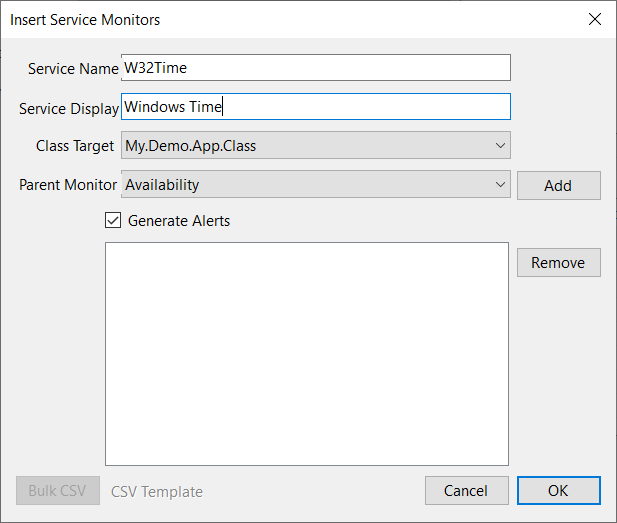The image size is (617, 523).
Task: Select the Class Target label text
Action: [75, 146]
